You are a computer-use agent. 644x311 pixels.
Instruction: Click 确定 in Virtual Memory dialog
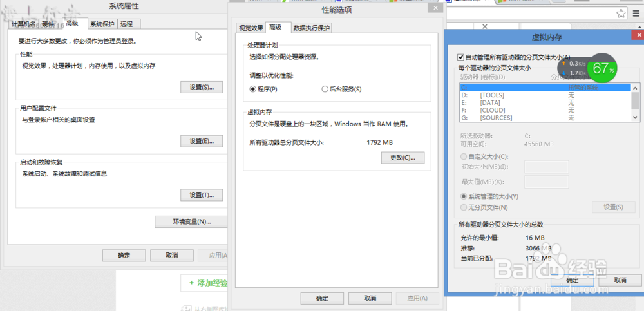tap(573, 280)
